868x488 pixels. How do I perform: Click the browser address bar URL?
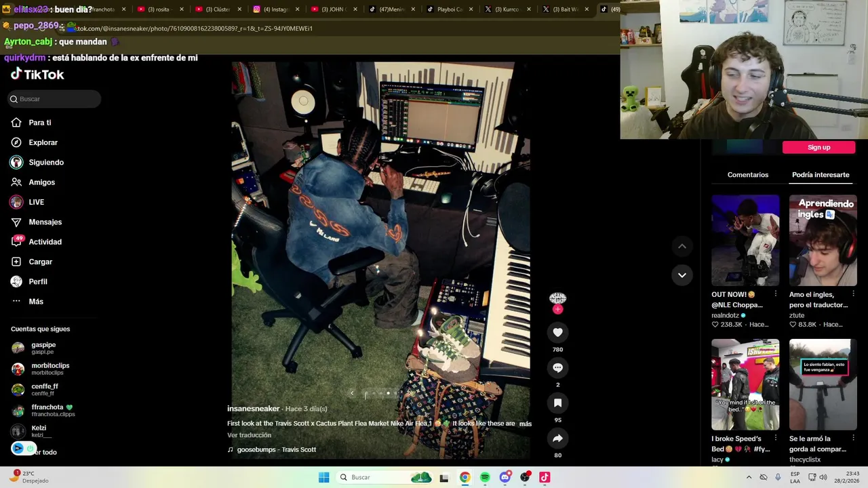(194, 28)
